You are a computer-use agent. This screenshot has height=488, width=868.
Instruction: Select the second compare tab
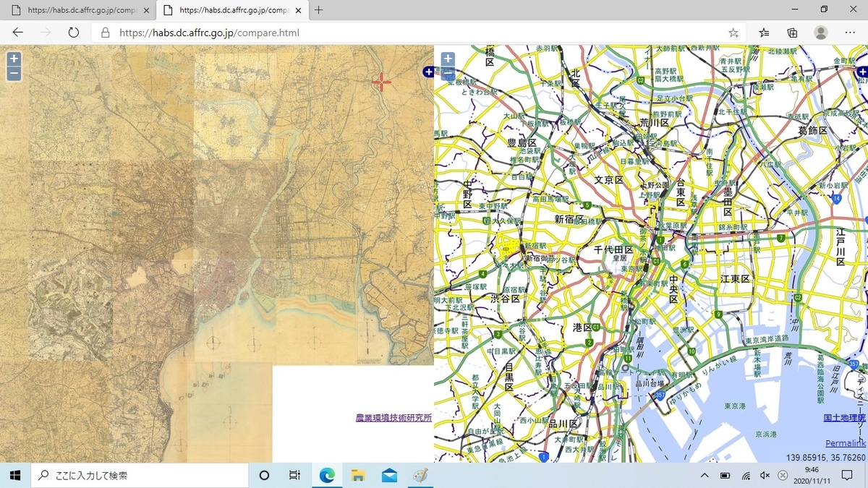pos(233,11)
